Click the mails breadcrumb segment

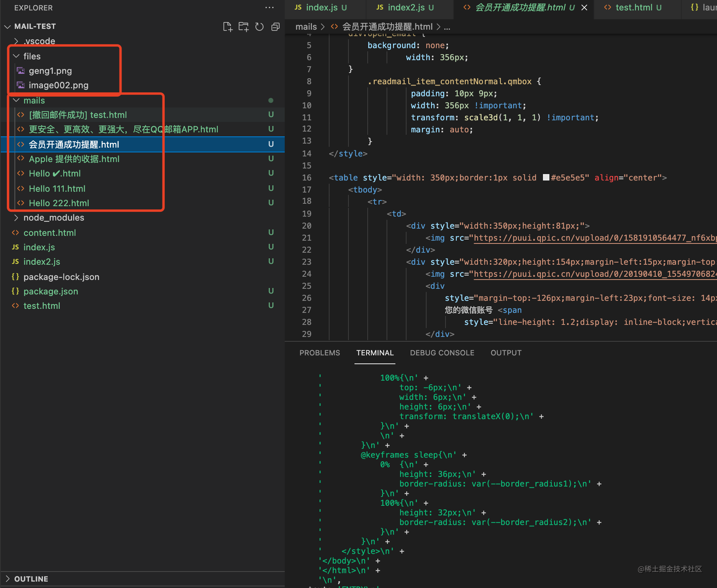(306, 27)
